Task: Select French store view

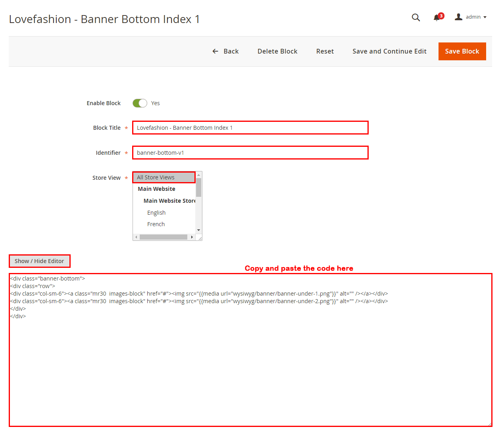Action: [156, 224]
